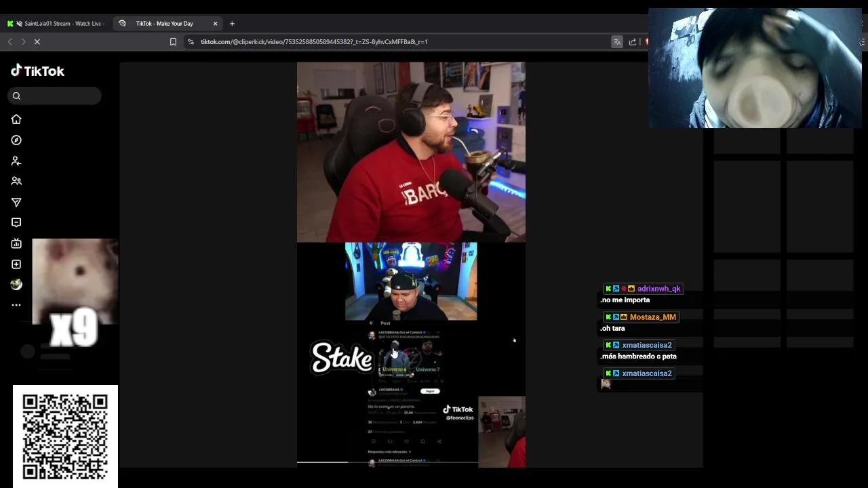This screenshot has height=488, width=868.
Task: Close the TikTok browser tab
Action: coord(216,24)
